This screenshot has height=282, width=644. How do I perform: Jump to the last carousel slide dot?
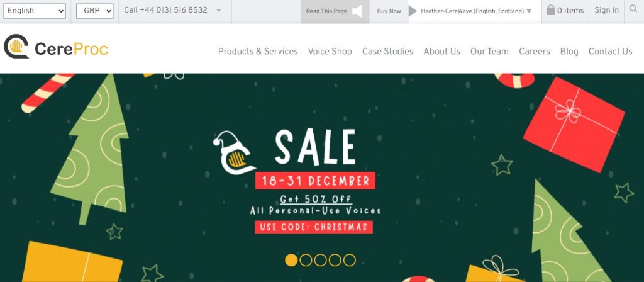pos(350,260)
